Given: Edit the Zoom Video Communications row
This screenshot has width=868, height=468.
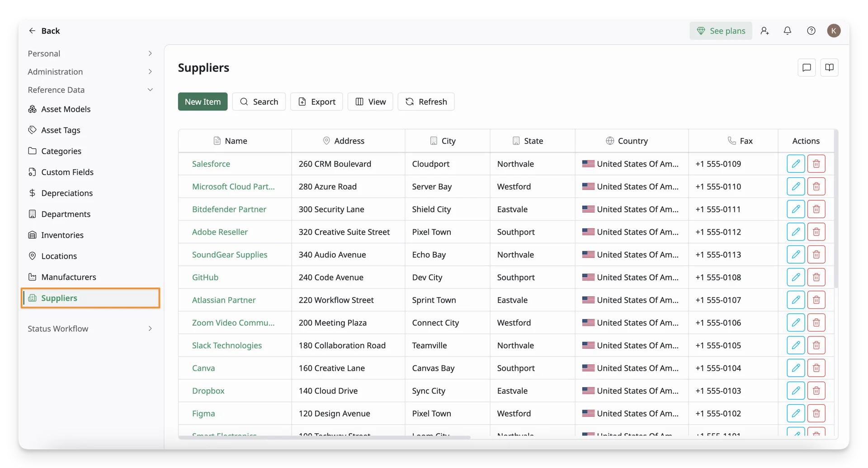Looking at the screenshot, I should [796, 322].
